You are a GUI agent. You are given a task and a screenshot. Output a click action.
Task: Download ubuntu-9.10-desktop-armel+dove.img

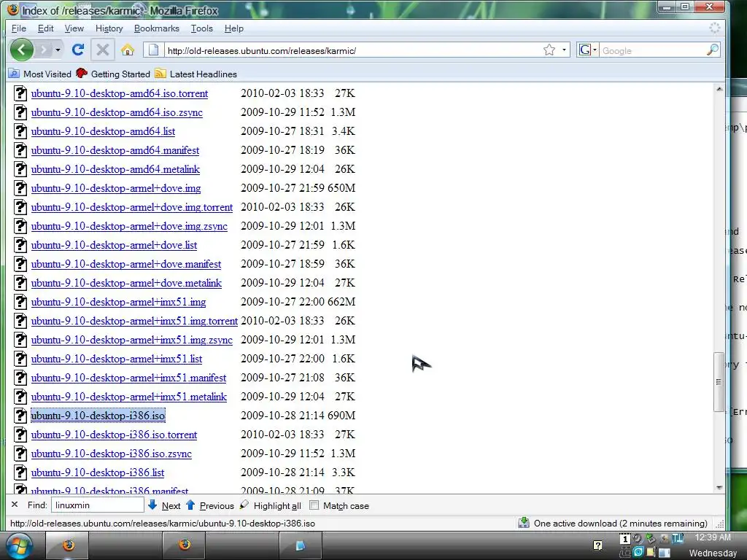point(116,188)
